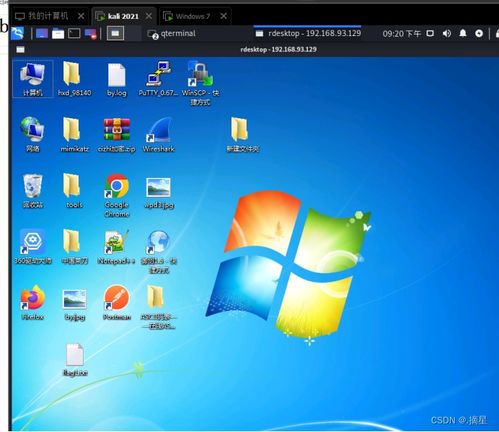This screenshot has height=432, width=499.
Task: Click the by.log file icon
Action: click(117, 79)
